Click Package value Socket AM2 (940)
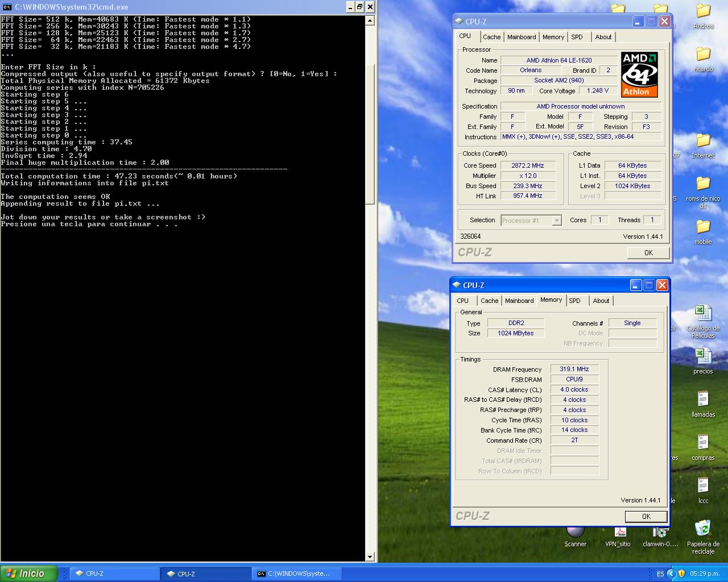This screenshot has height=582, width=728. tap(559, 80)
